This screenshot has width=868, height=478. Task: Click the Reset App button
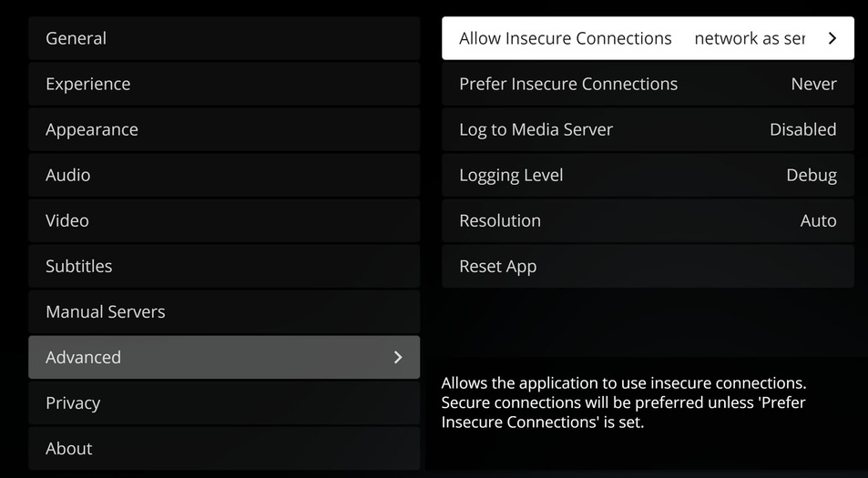(648, 266)
